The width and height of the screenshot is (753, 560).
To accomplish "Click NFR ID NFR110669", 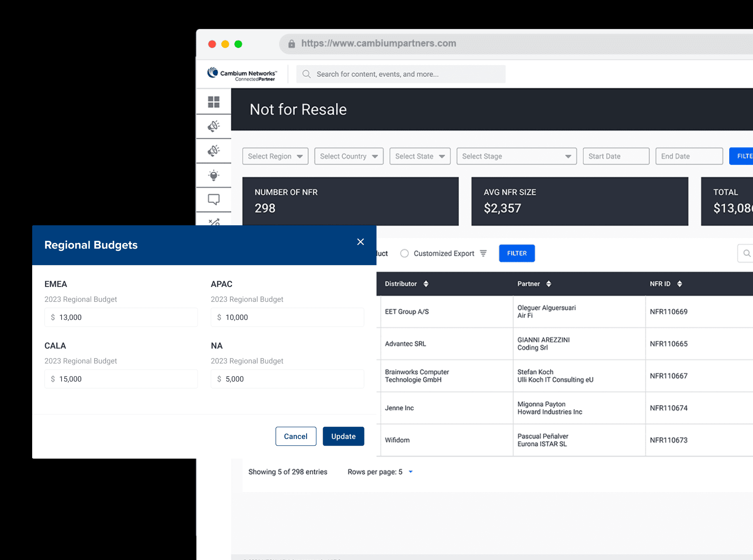I will [669, 312].
